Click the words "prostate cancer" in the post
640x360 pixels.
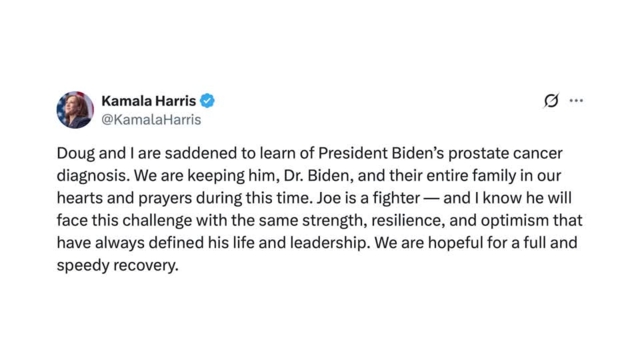(505, 154)
